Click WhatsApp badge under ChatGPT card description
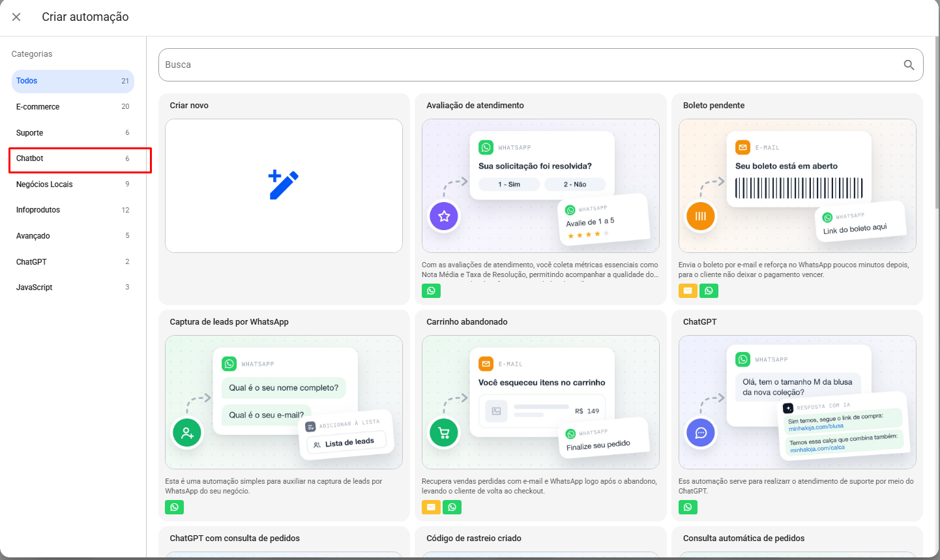Screen dimensions: 940x560 688,507
